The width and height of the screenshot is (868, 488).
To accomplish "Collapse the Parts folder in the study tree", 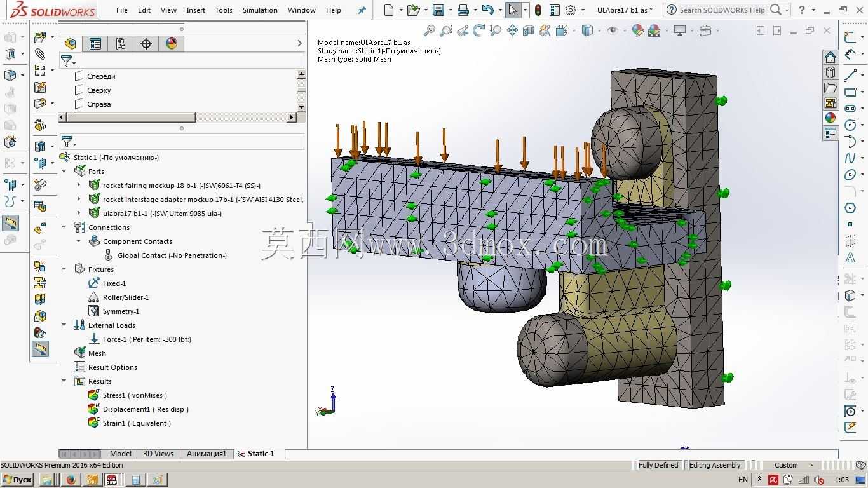I will coord(64,172).
